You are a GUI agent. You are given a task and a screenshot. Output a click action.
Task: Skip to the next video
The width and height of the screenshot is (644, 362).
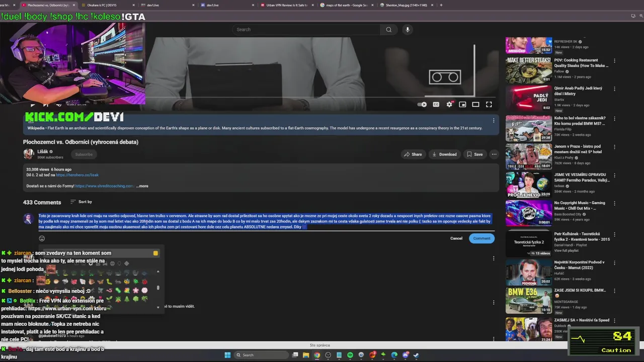[45, 105]
